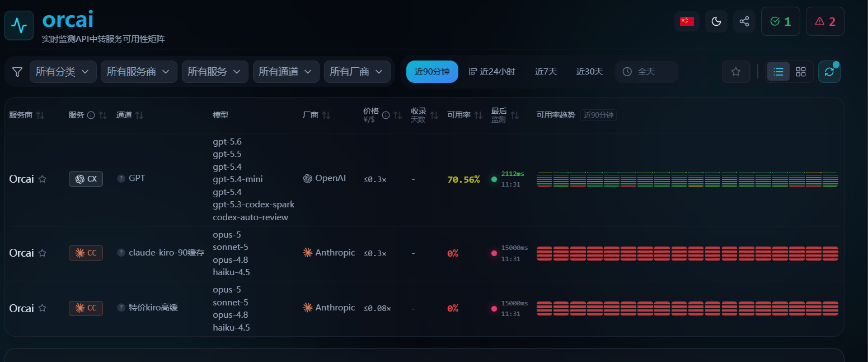Image resolution: width=868 pixels, height=362 pixels.
Task: Click the 特价kiro高缓 channel name
Action: [153, 307]
